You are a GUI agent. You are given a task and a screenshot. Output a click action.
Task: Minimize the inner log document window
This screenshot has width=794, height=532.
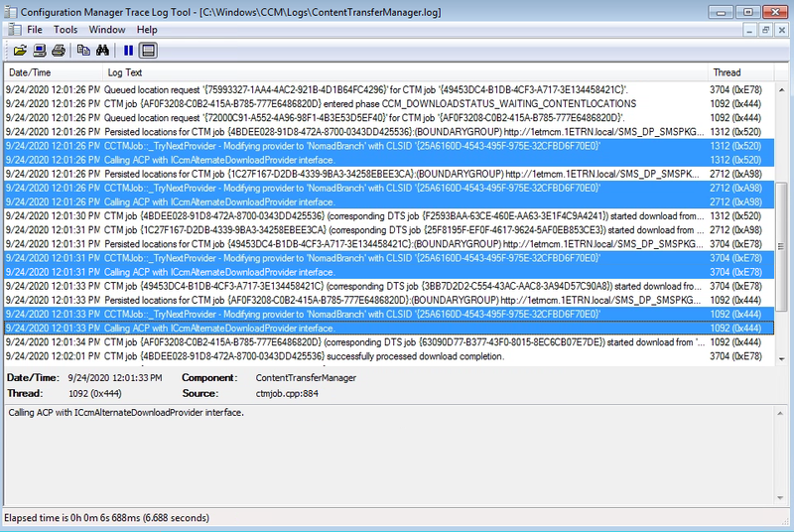(748, 30)
